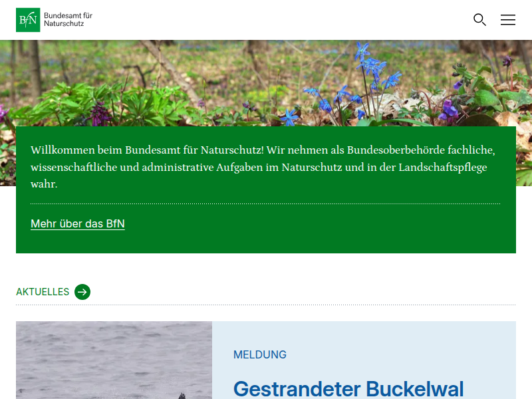Click the arrow circle beside AKTUELLES
This screenshot has height=399, width=532.
(x=82, y=292)
